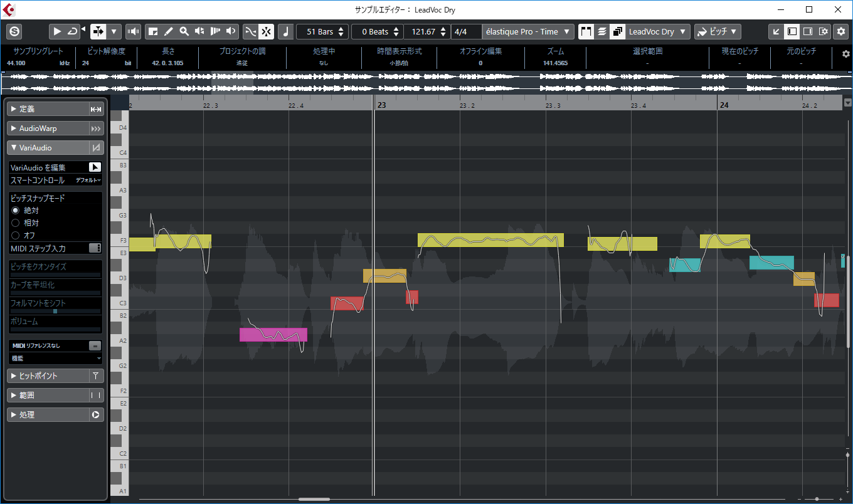853x504 pixels.
Task: Select the Draw pencil tool
Action: pos(168,31)
